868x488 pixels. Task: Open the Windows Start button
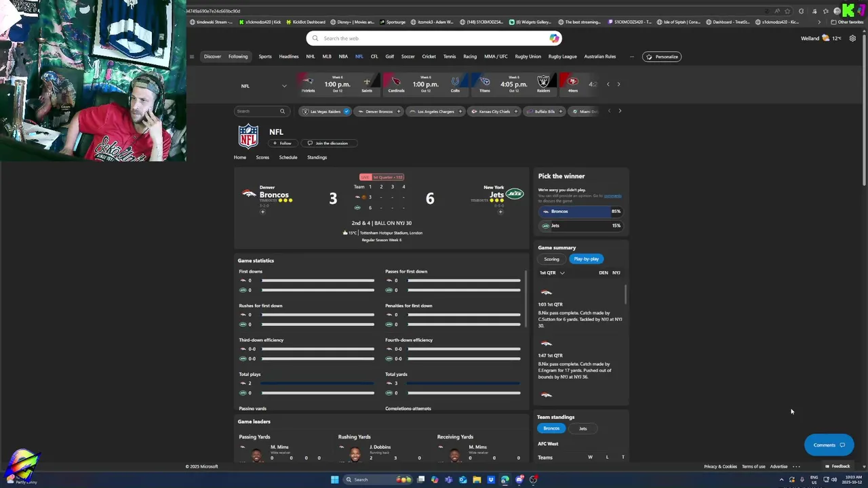tap(334, 480)
